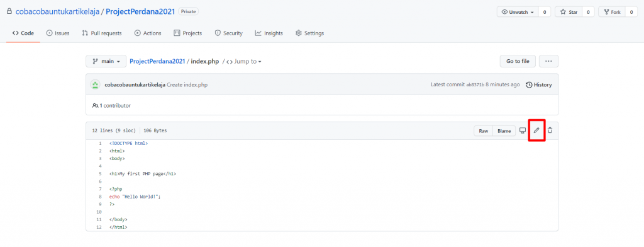
Task: Open the Insights tab
Action: [x=269, y=33]
